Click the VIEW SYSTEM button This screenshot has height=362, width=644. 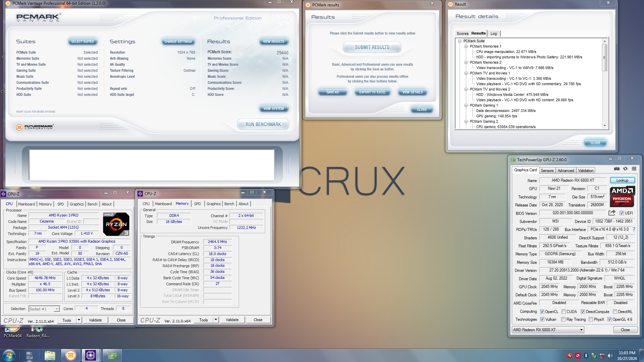coord(273,109)
